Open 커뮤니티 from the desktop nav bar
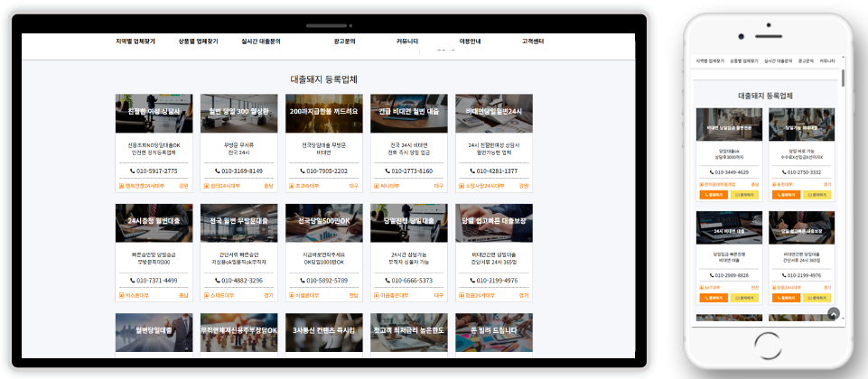 click(x=406, y=42)
